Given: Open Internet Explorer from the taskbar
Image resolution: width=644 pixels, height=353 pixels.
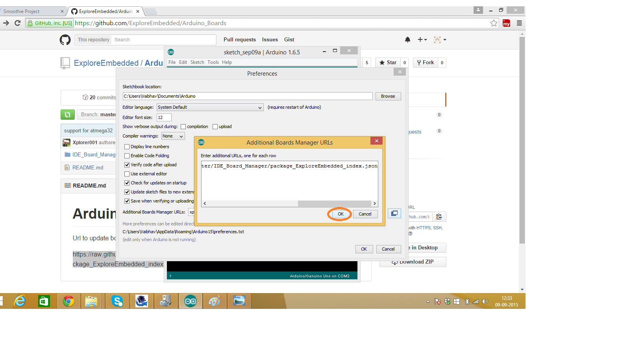Looking at the screenshot, I should coord(20,301).
